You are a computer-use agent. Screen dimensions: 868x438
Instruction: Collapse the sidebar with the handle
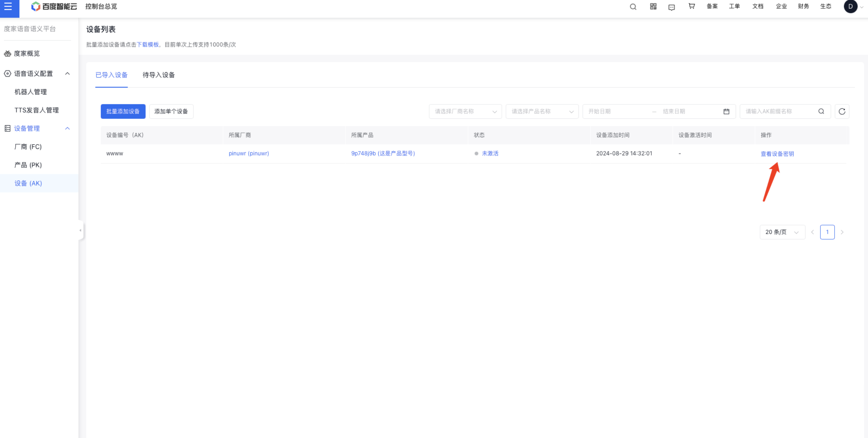tap(81, 230)
